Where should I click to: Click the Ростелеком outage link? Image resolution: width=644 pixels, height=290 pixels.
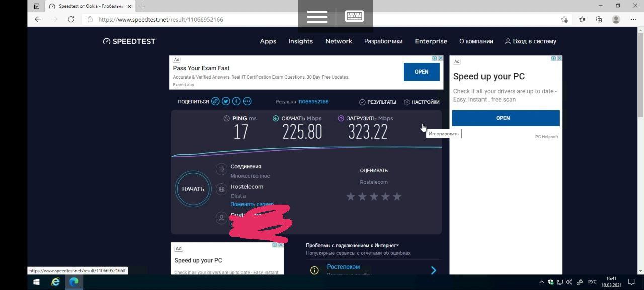click(x=343, y=267)
